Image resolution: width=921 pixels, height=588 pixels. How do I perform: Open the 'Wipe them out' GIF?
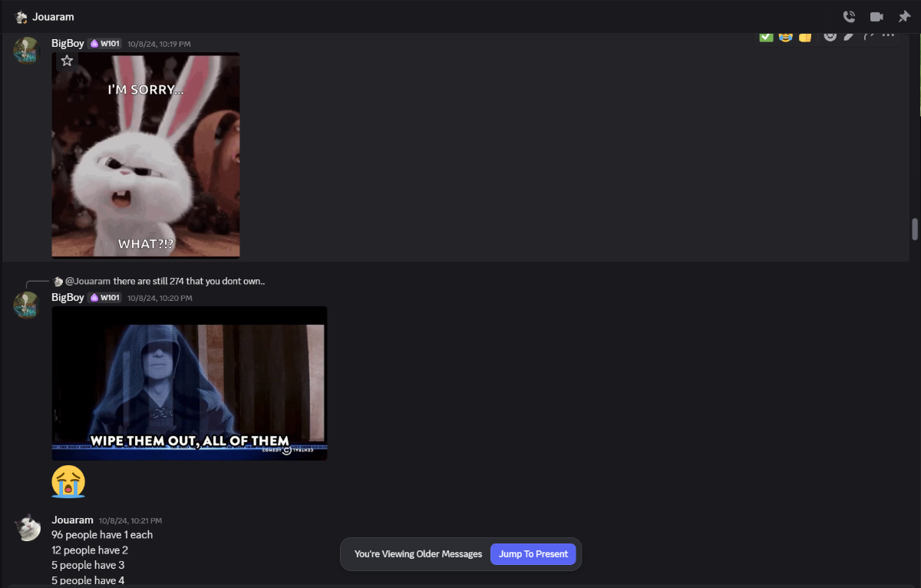[x=189, y=383]
